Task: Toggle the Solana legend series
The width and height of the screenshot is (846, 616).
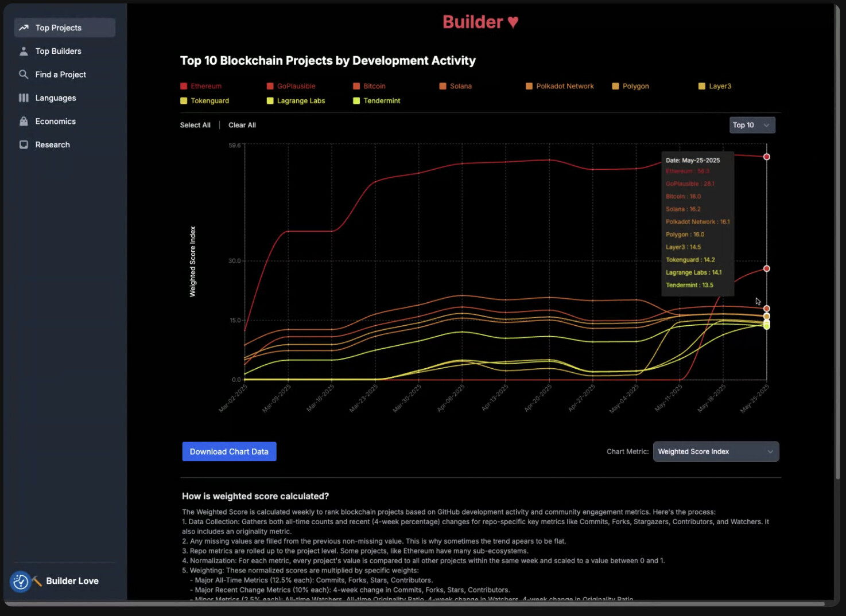Action: coord(455,86)
